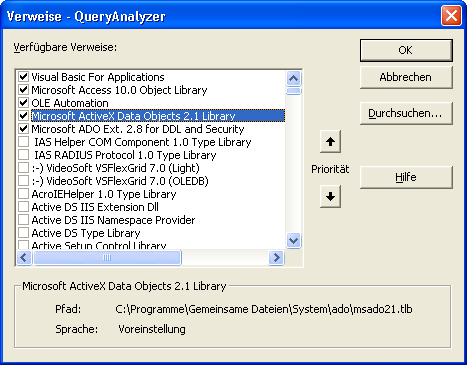Cancel with the Abbrechen button
Image resolution: width=467 pixels, height=365 pixels.
click(x=406, y=77)
